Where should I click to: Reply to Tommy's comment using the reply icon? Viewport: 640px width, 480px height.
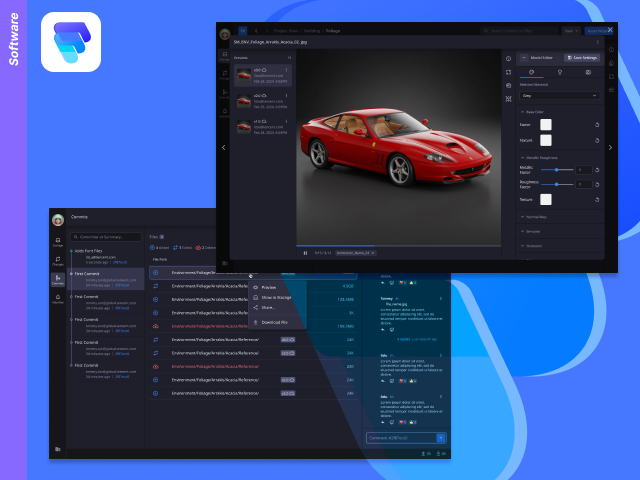point(383,330)
